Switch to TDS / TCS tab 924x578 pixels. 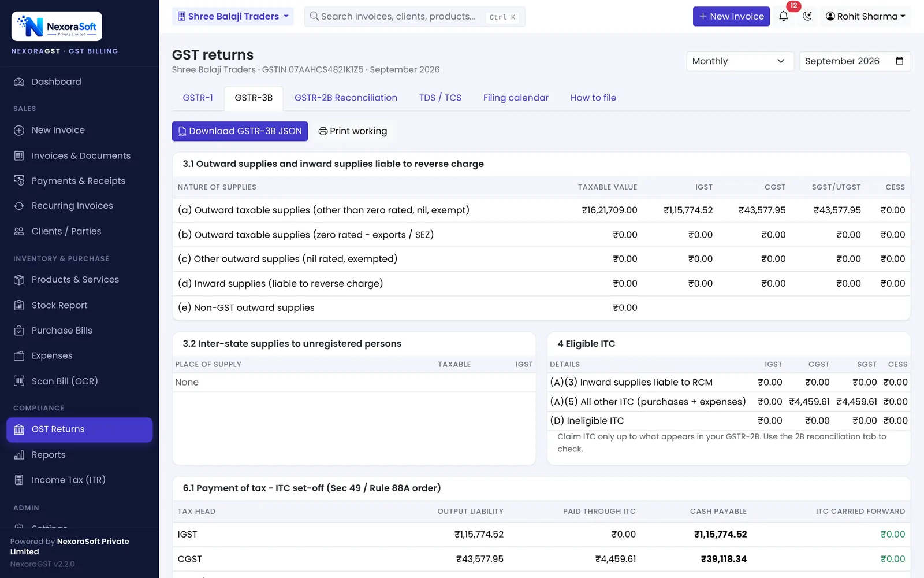point(440,98)
